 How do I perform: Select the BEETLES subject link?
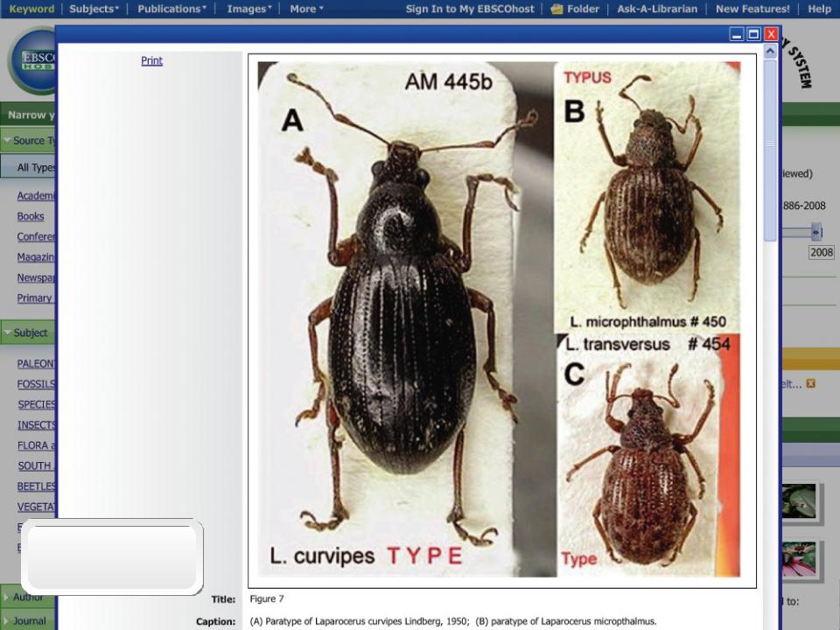coord(36,486)
